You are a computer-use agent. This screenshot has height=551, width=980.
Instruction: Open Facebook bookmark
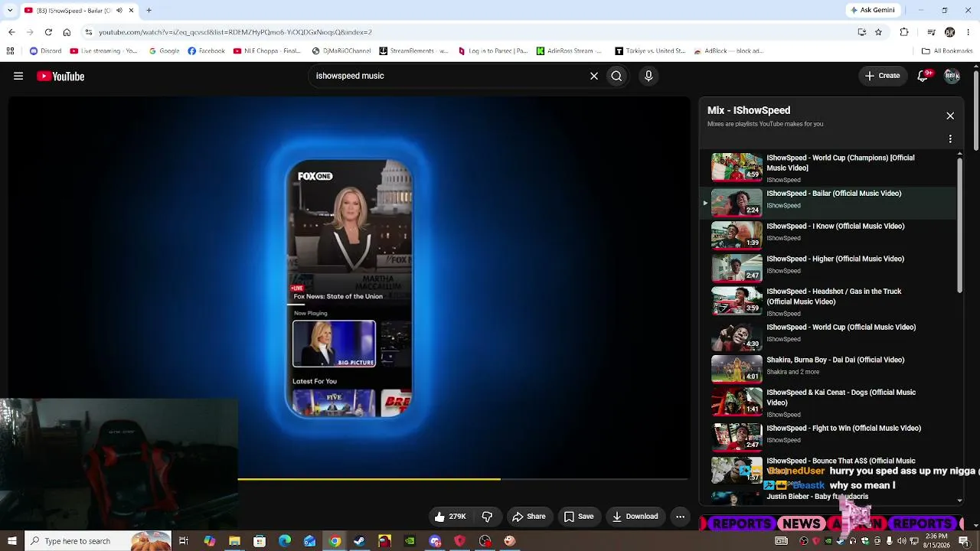(206, 51)
